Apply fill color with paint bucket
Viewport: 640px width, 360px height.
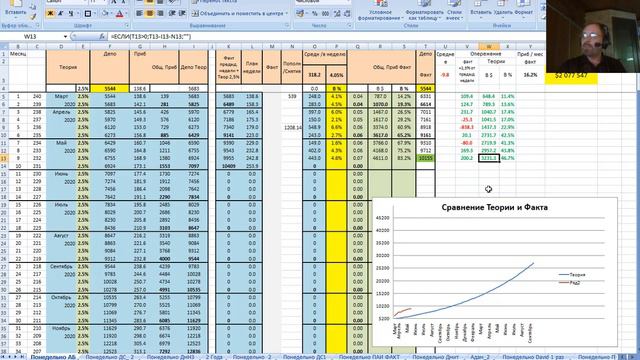tap(104, 13)
